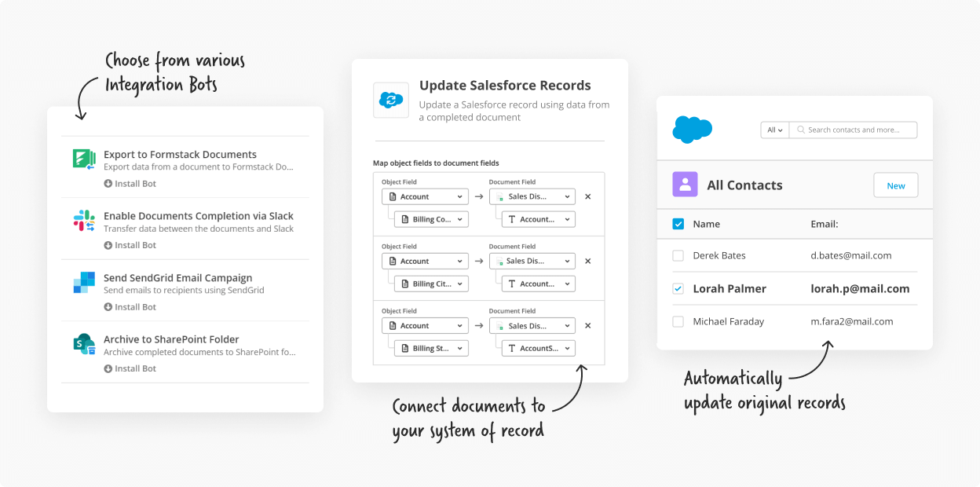
Task: Check the Derek Bates checkbox
Action: 678,256
